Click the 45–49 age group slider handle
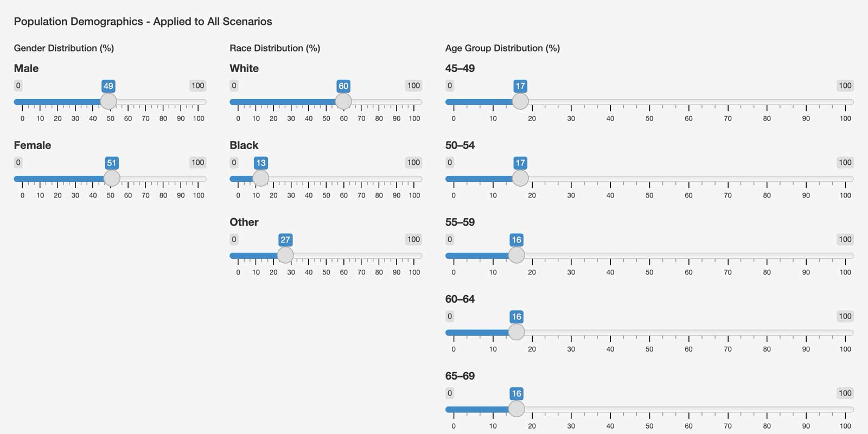Screen dimensions: 868x434 520,101
